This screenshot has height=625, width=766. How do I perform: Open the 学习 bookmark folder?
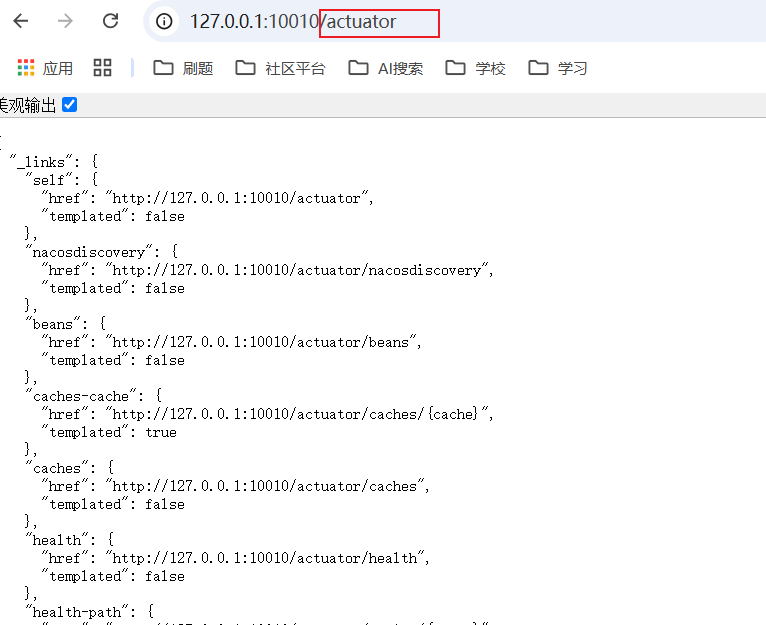coord(558,68)
